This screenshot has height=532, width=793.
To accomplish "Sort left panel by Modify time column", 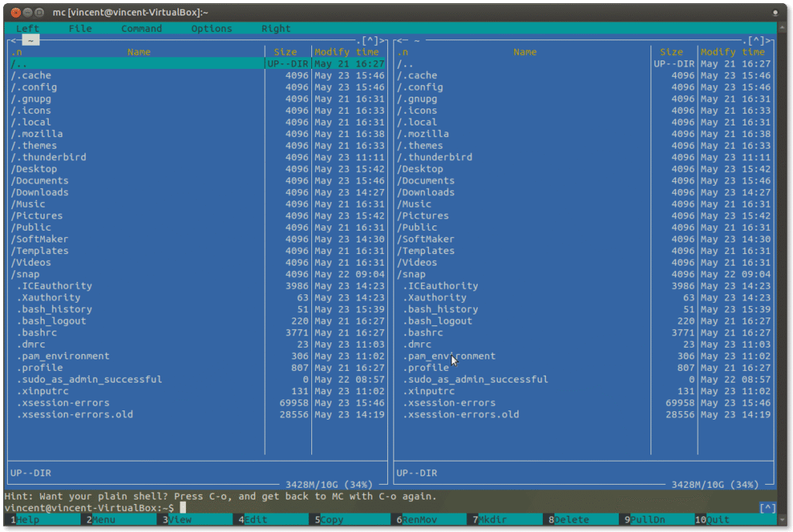I will point(347,52).
